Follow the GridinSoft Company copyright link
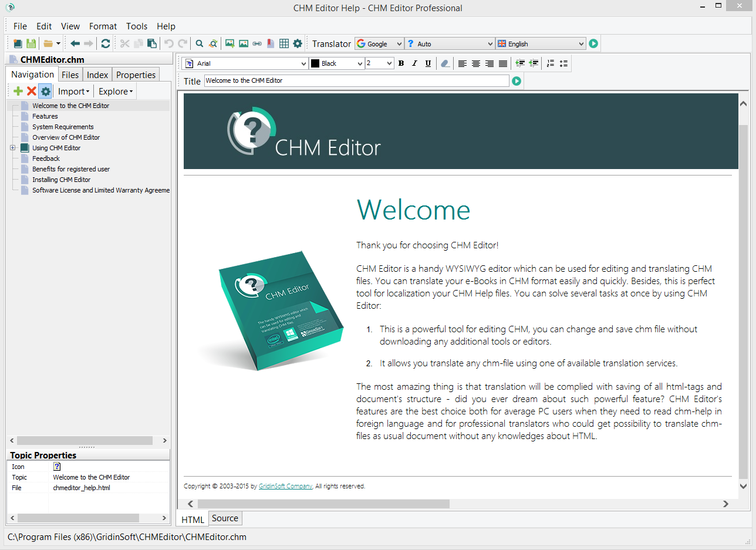The image size is (756, 550). (286, 486)
